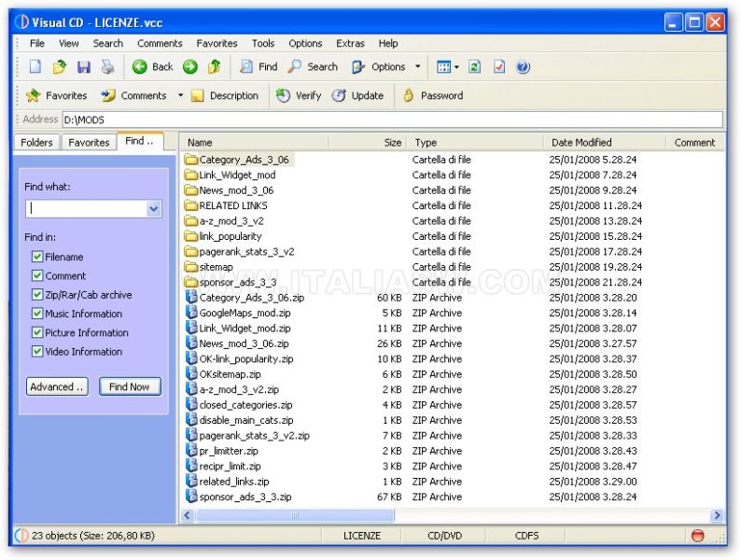Expand the Find what dropdown arrow

(x=154, y=210)
